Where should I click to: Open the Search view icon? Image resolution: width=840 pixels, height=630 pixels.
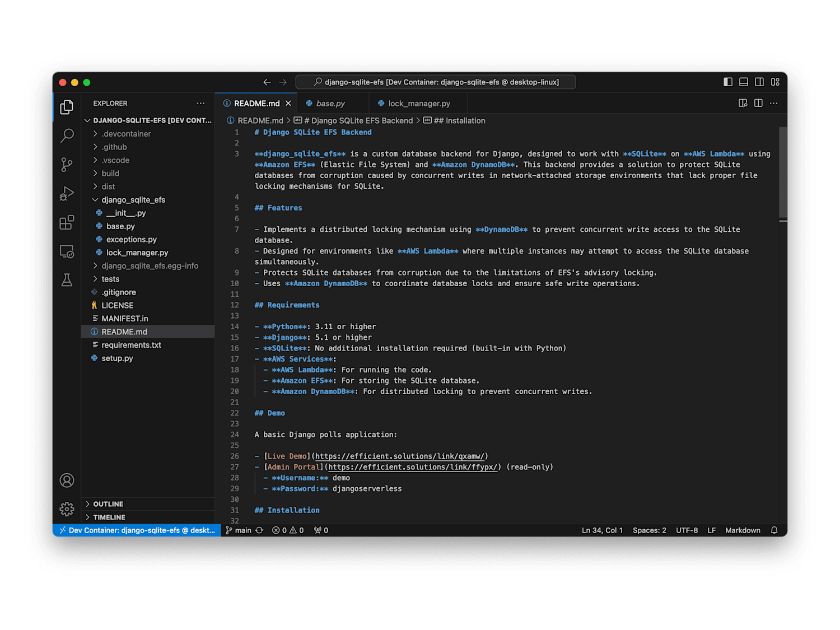(67, 136)
